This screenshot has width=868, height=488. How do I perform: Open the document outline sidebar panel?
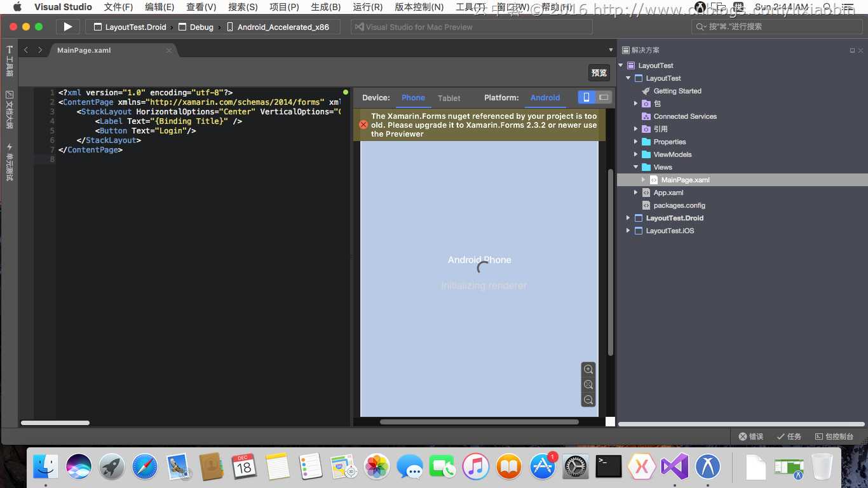(x=9, y=109)
